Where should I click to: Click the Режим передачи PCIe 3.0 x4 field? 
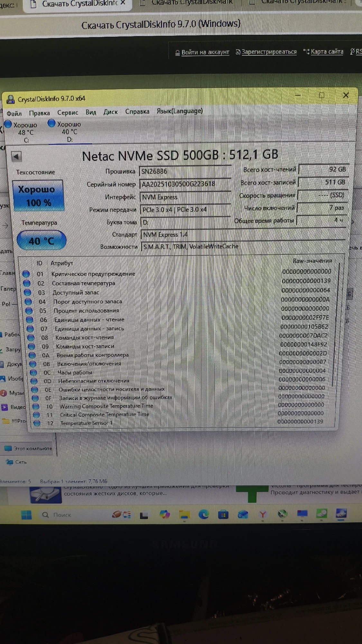pos(185,209)
